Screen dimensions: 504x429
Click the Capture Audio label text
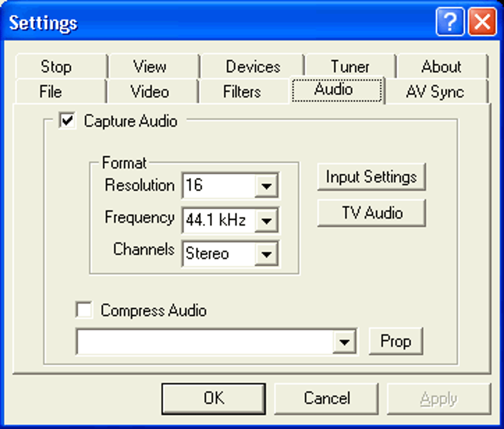(130, 122)
